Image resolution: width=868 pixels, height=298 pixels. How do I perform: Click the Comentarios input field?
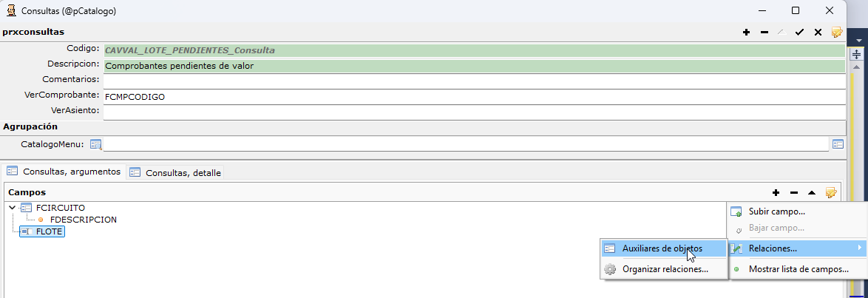(x=475, y=81)
